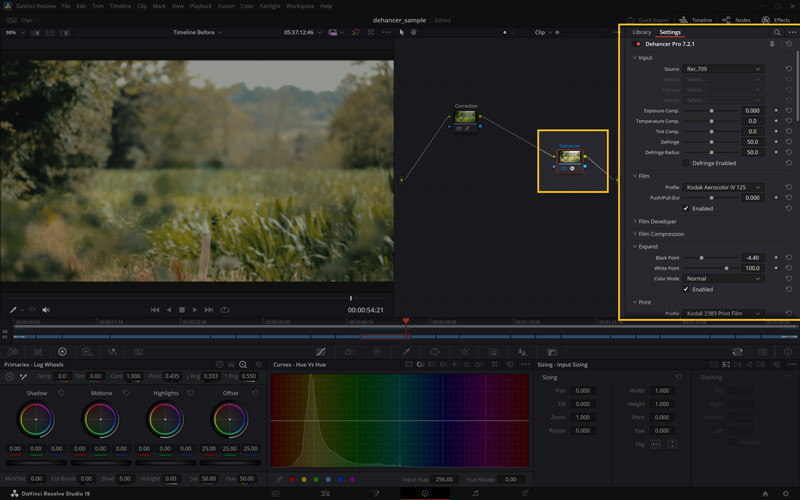The height and width of the screenshot is (500, 800).
Task: Play the clip forward
Action: 195,310
